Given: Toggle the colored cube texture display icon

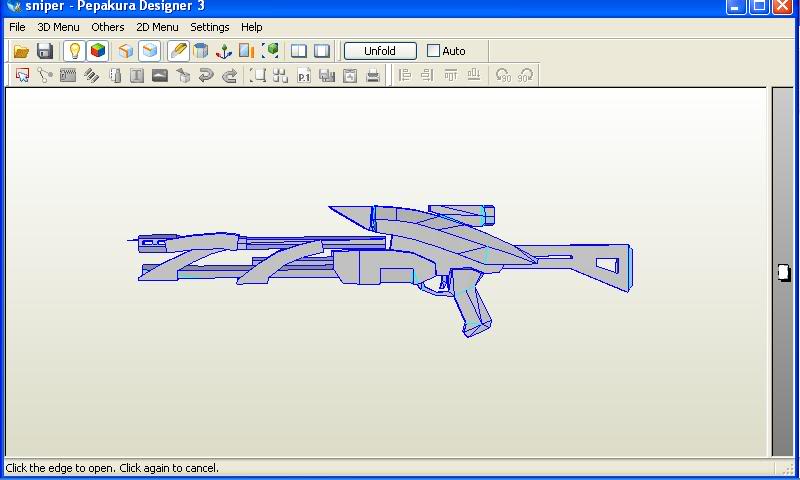Looking at the screenshot, I should tap(98, 51).
